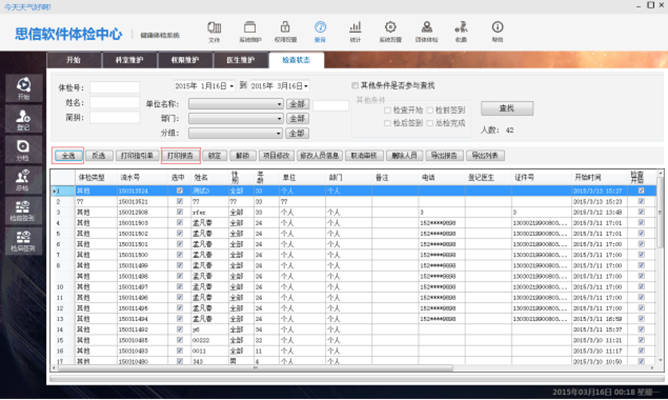Image resolution: width=668 pixels, height=400 pixels.
Task: Click the 删除人员 delete person button
Action: [404, 156]
